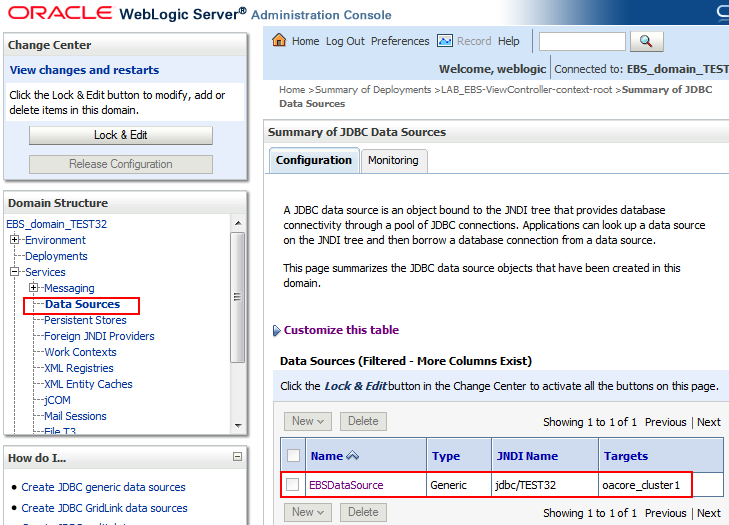Sort table by Name column arrow
The width and height of the screenshot is (729, 525).
(353, 456)
